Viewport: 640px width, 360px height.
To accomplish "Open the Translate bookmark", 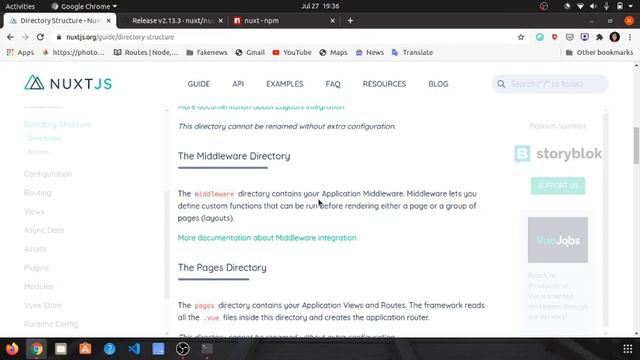I will point(412,52).
